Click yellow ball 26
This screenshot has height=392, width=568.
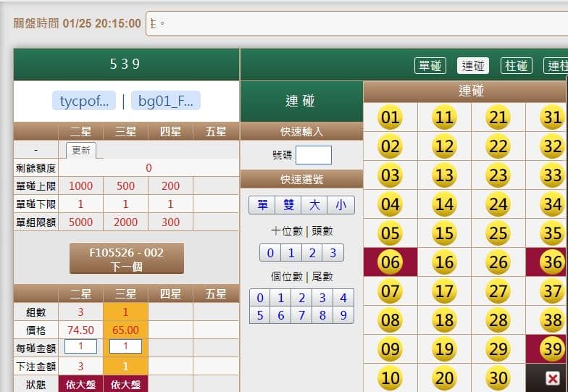tap(498, 262)
